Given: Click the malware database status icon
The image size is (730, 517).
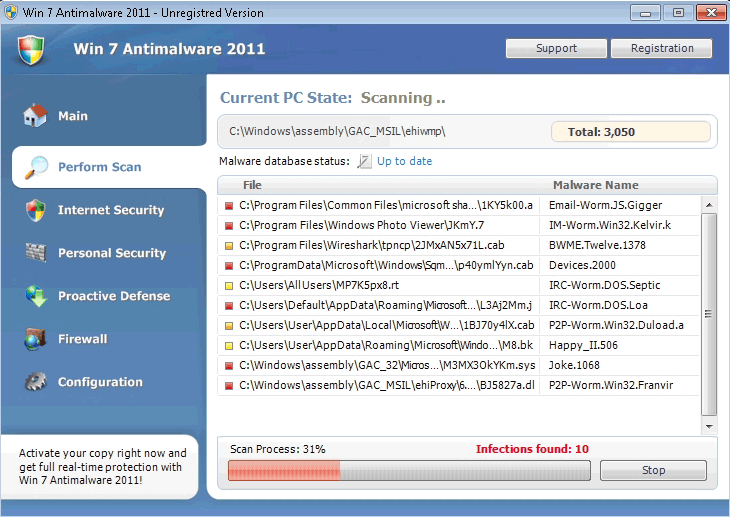Looking at the screenshot, I should pos(364,162).
